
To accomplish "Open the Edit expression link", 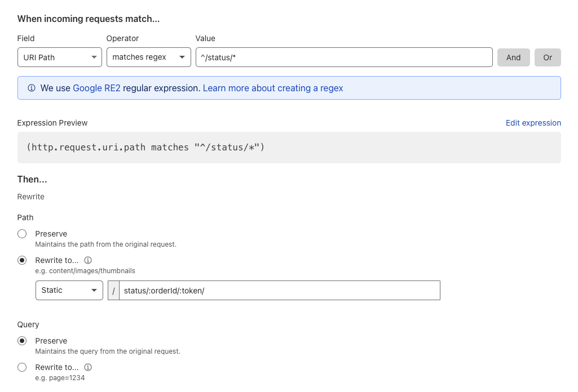I will 533,123.
